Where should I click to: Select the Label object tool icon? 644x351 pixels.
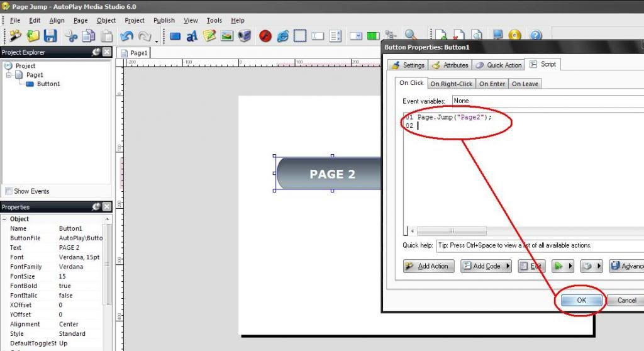[x=192, y=36]
